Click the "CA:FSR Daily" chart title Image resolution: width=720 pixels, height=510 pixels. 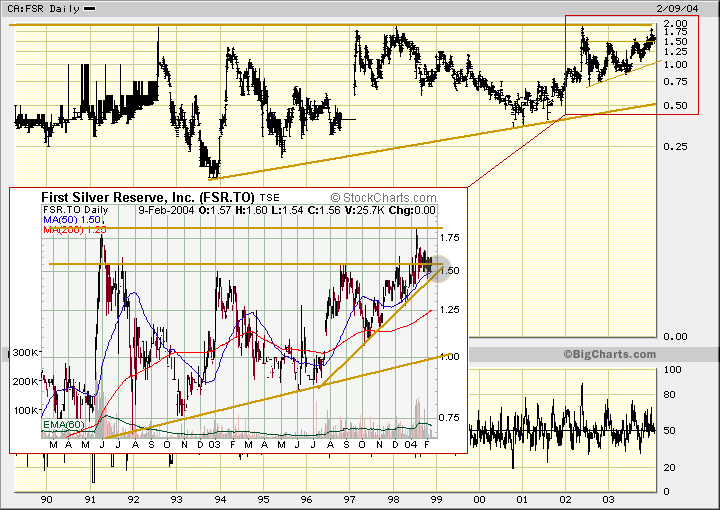point(43,9)
